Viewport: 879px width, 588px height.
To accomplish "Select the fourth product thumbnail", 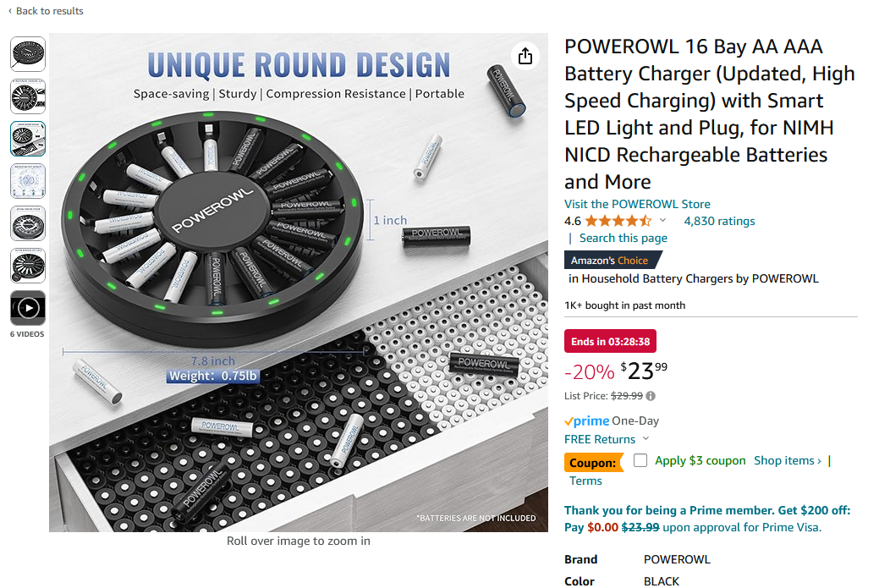I will pyautogui.click(x=28, y=181).
